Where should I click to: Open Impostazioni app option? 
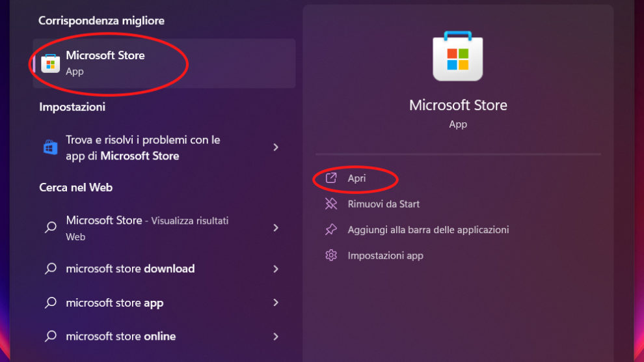(x=385, y=255)
